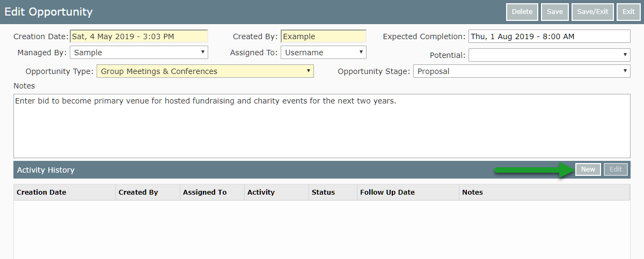This screenshot has width=644, height=259.
Task: Open the Opportunity Stage dropdown
Action: tap(522, 71)
